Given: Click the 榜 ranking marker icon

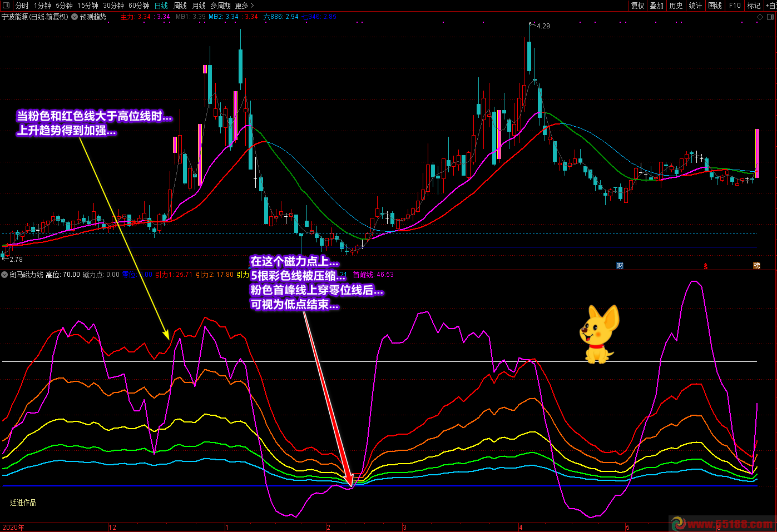Looking at the screenshot, I should [756, 266].
